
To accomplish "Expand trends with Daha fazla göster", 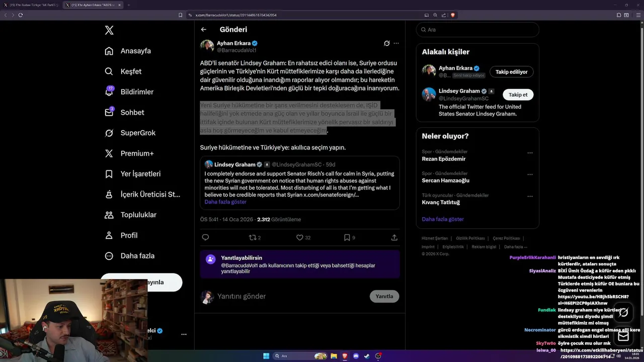I will pyautogui.click(x=443, y=219).
